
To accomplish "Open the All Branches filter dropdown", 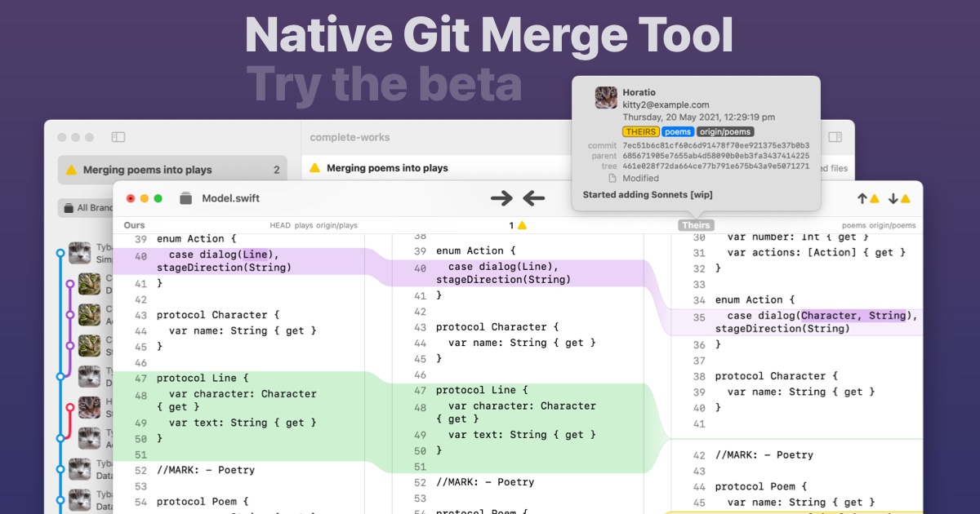I will point(86,208).
